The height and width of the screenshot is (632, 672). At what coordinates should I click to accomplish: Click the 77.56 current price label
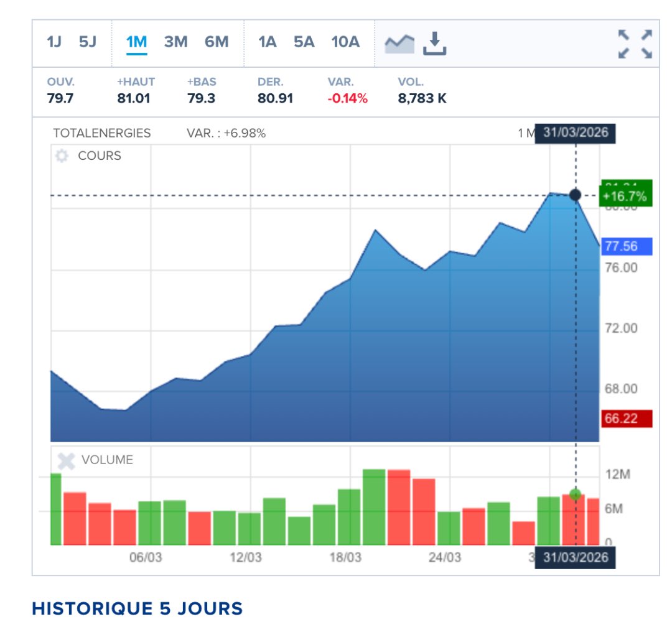[x=626, y=246]
